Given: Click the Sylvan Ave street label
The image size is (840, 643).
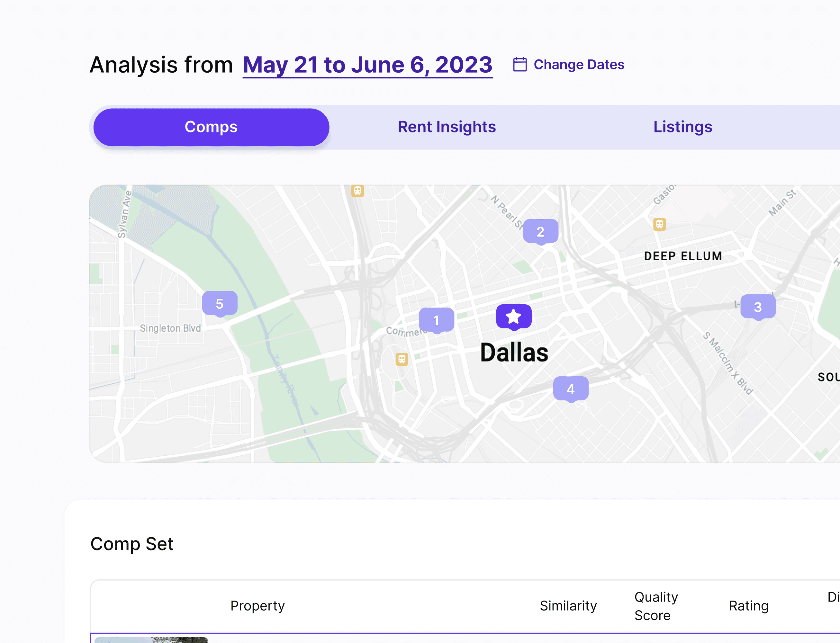Looking at the screenshot, I should pos(124,214).
